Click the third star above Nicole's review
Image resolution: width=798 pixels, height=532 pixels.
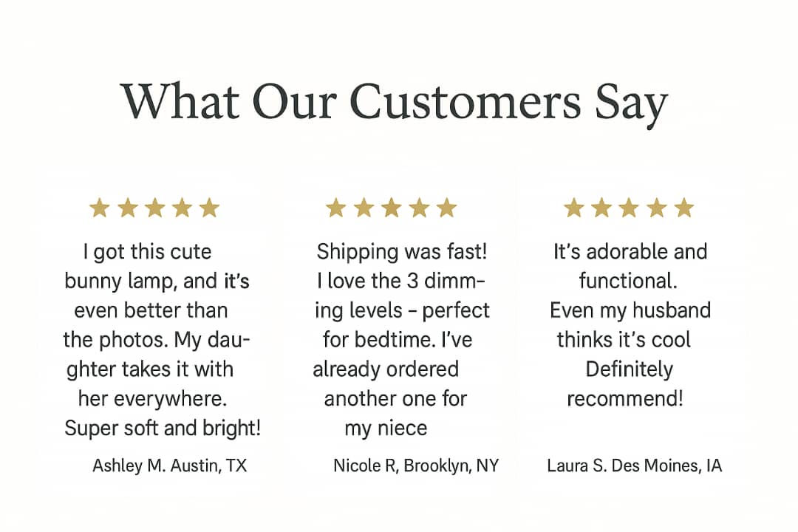point(392,208)
